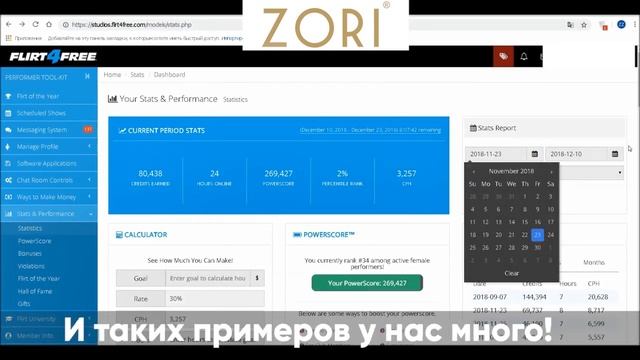The height and width of the screenshot is (360, 640).
Task: Open Messaging System in sidebar
Action: tap(49, 130)
